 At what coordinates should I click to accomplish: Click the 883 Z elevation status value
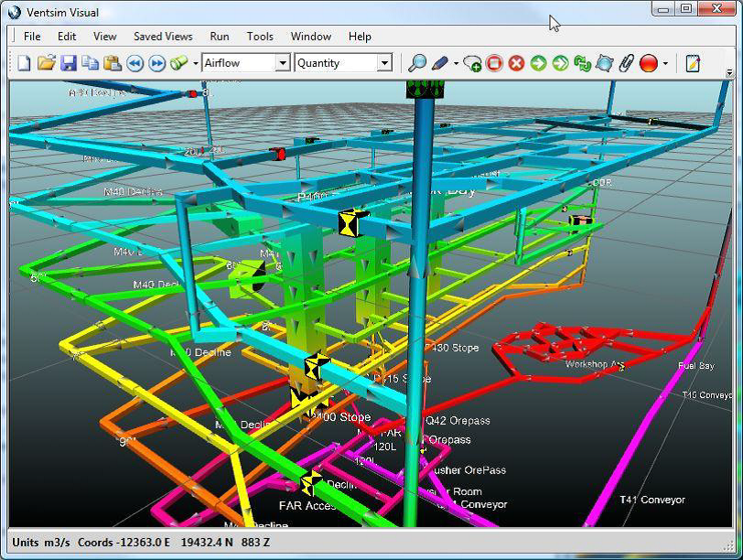[255, 543]
